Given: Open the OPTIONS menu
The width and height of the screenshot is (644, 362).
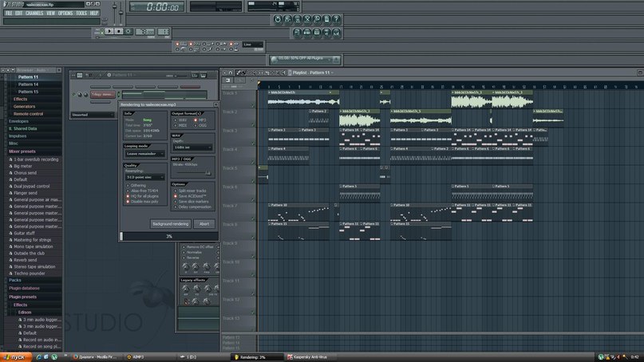Looking at the screenshot, I should click(x=65, y=13).
